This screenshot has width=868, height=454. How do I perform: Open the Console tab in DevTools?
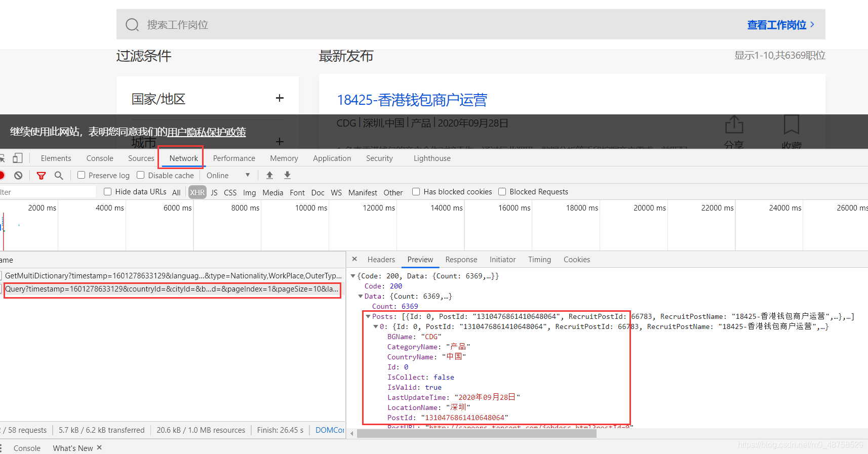tap(100, 158)
